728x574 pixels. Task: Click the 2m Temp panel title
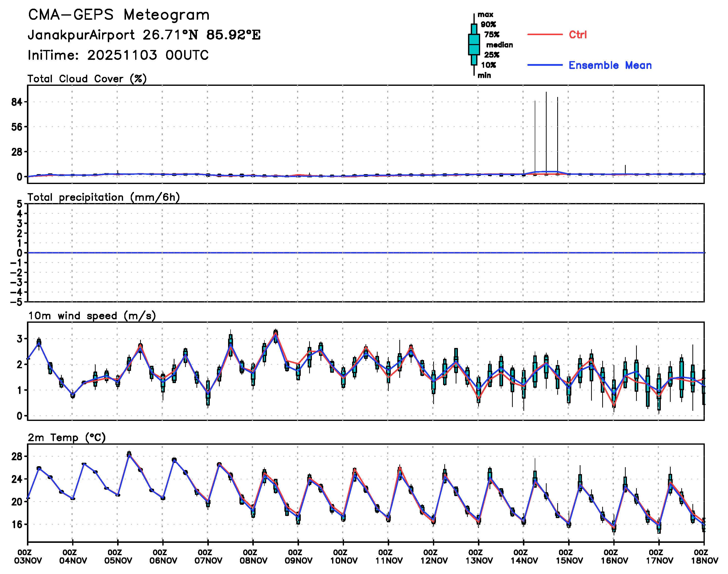click(x=66, y=437)
